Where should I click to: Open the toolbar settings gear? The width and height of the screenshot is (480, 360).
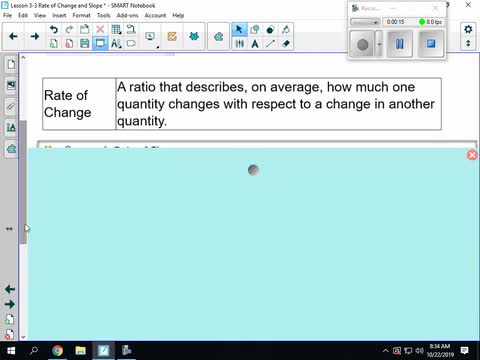click(x=468, y=29)
